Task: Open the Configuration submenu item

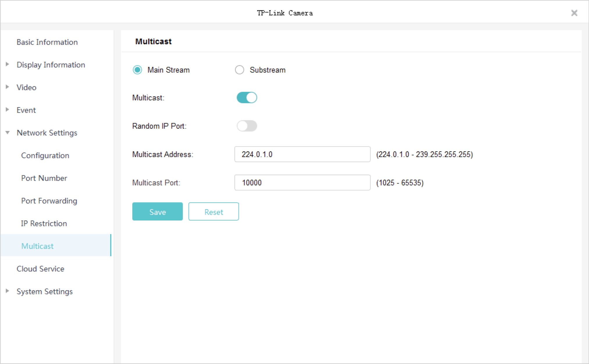Action: (x=45, y=155)
